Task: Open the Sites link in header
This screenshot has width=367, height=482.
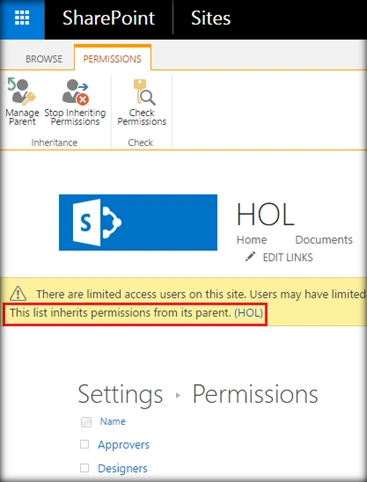Action: [x=211, y=18]
